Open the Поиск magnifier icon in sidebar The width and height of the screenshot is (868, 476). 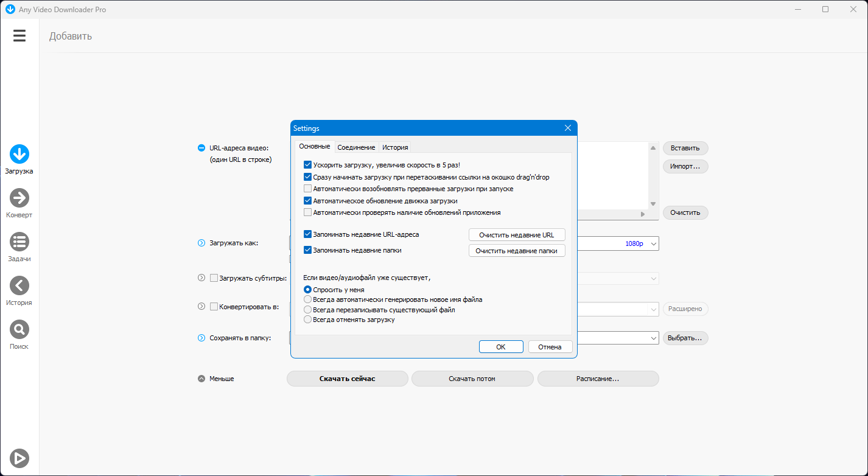(19, 329)
